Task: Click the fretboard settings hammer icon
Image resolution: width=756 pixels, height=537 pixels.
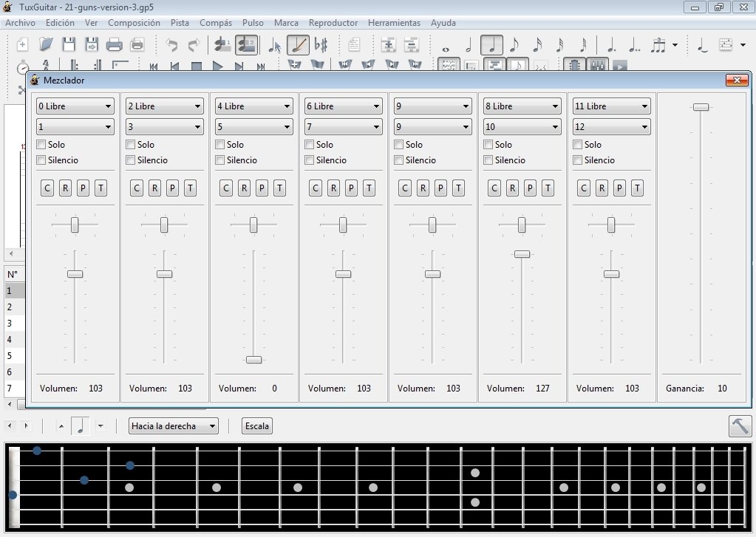Action: pyautogui.click(x=740, y=426)
